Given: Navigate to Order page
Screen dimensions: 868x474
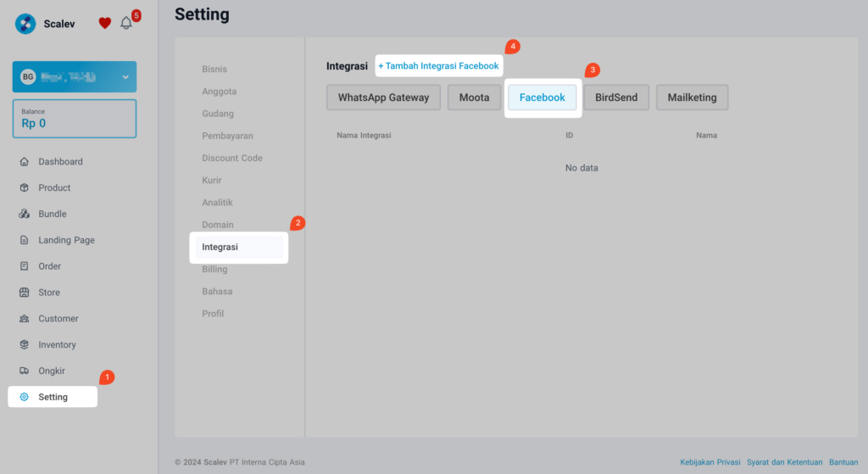Looking at the screenshot, I should pyautogui.click(x=49, y=265).
